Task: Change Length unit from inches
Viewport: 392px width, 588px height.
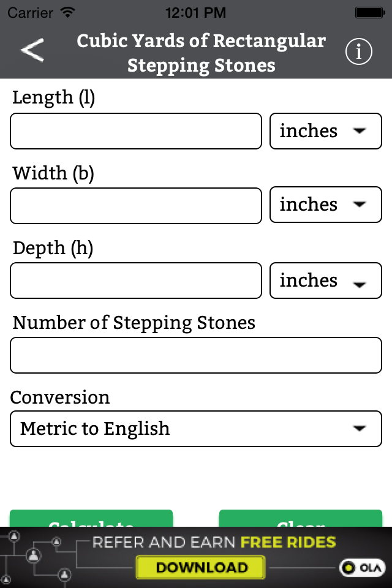Action: tap(325, 131)
